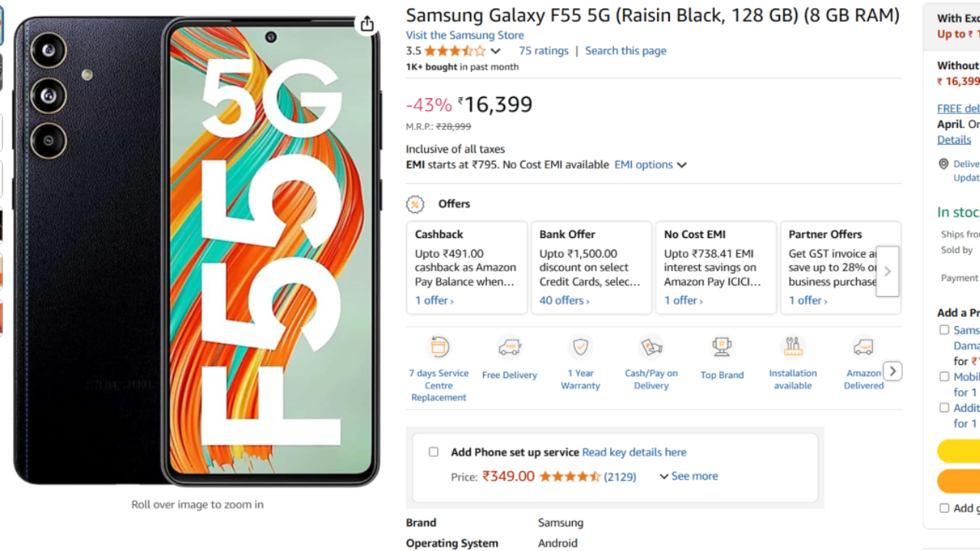The height and width of the screenshot is (551, 980).
Task: Tick the Add Phone set up service checkbox
Action: [x=433, y=452]
